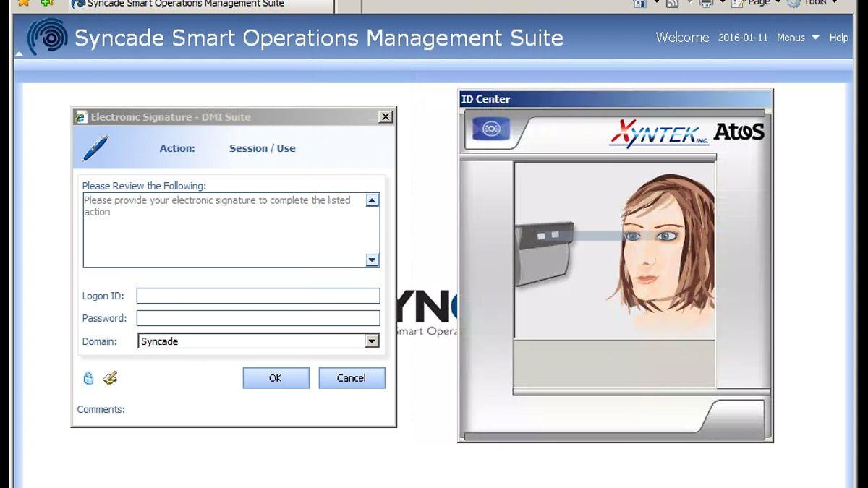Screen dimensions: 868x488
Task: Open the browser Page menu
Action: [757, 3]
